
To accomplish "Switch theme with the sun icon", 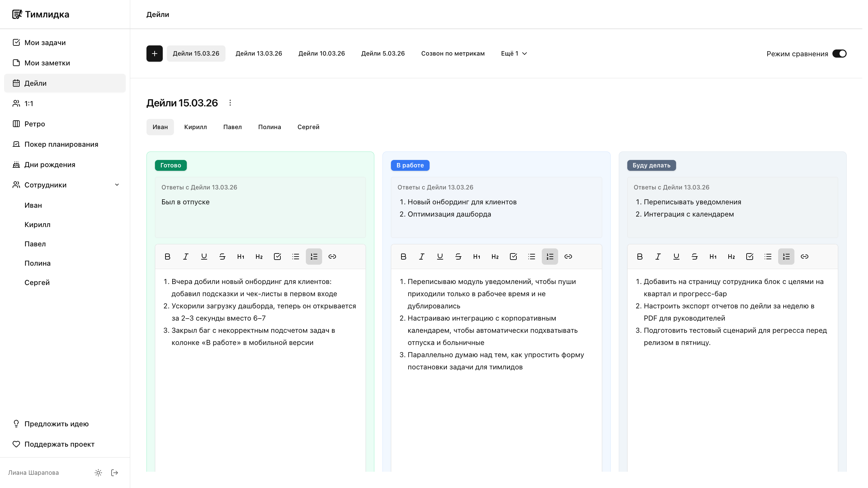I will pos(98,473).
